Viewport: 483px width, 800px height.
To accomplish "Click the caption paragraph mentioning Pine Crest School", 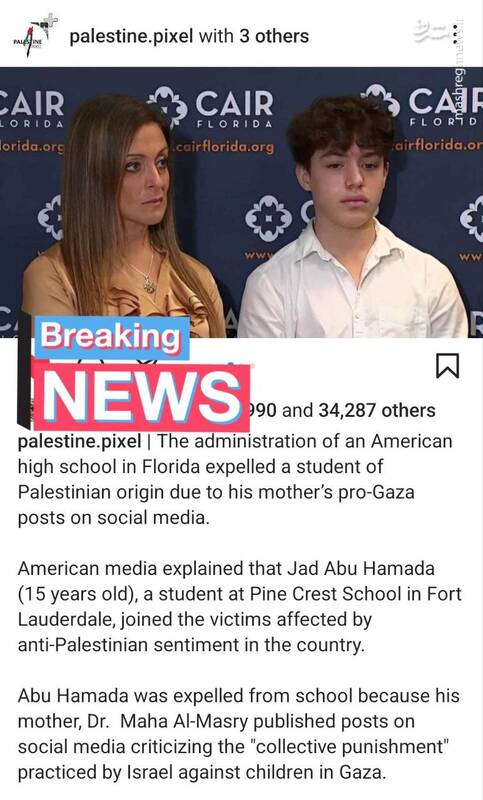I will [240, 606].
